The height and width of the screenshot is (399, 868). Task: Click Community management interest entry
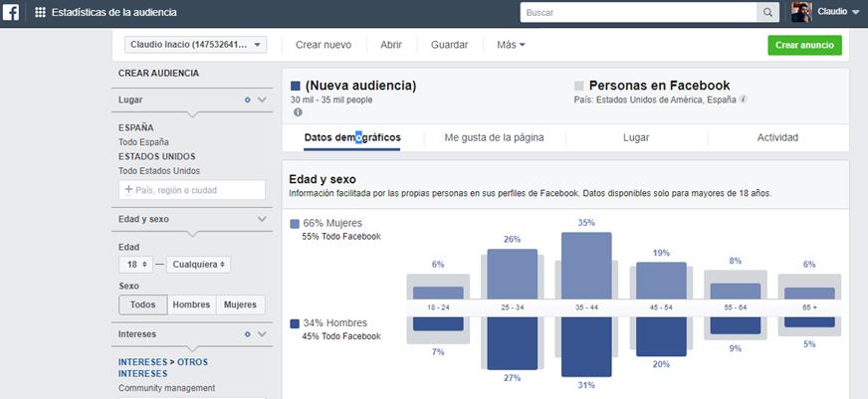(x=166, y=388)
